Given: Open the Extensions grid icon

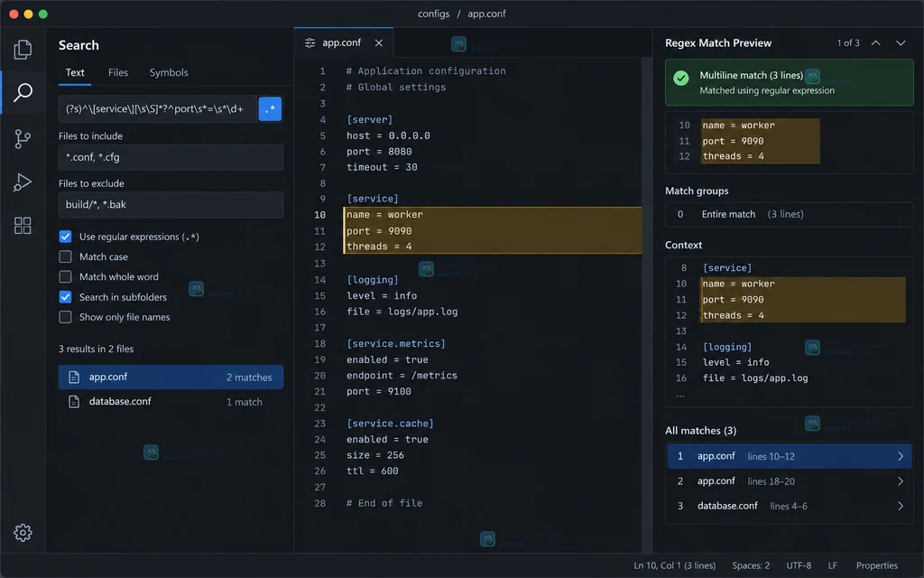Looking at the screenshot, I should [23, 225].
